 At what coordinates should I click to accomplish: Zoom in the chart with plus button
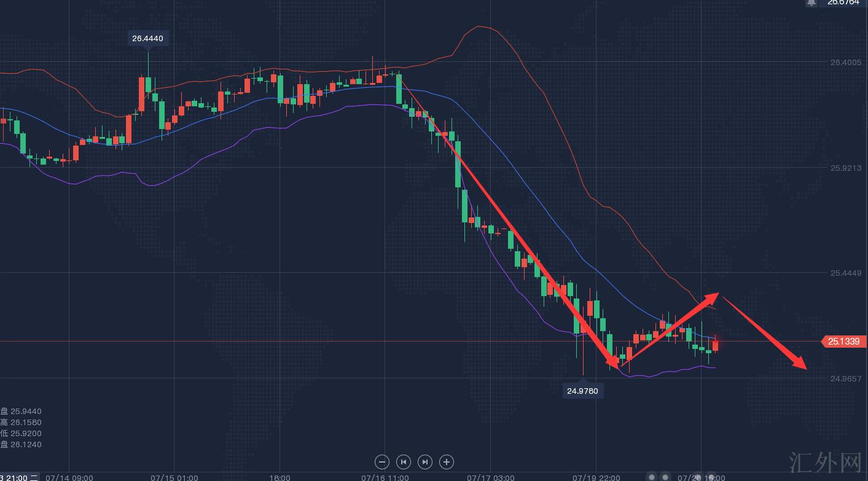pyautogui.click(x=447, y=462)
